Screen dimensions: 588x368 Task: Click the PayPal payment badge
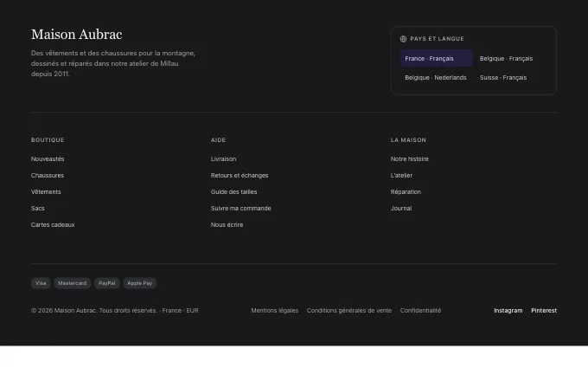pos(107,283)
